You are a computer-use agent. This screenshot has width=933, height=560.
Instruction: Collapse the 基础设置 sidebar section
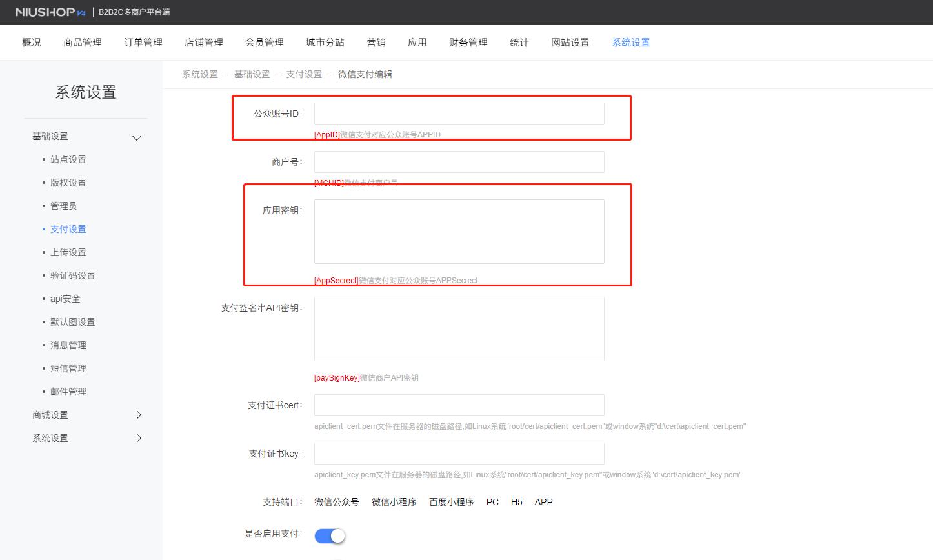coord(136,137)
